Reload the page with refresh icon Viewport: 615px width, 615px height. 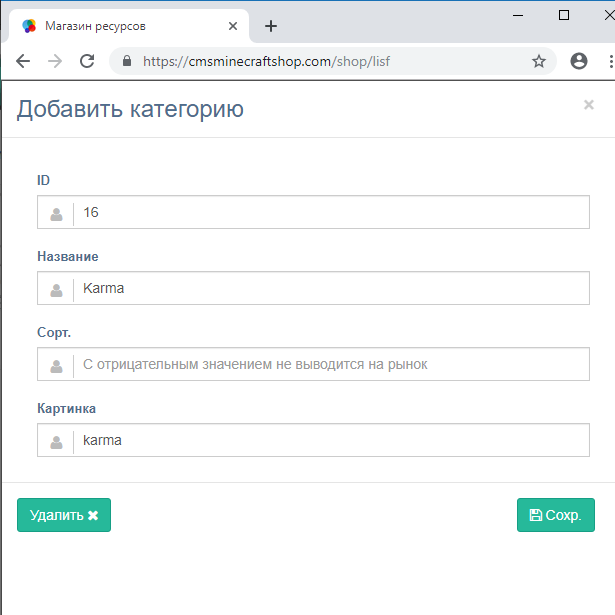[87, 61]
